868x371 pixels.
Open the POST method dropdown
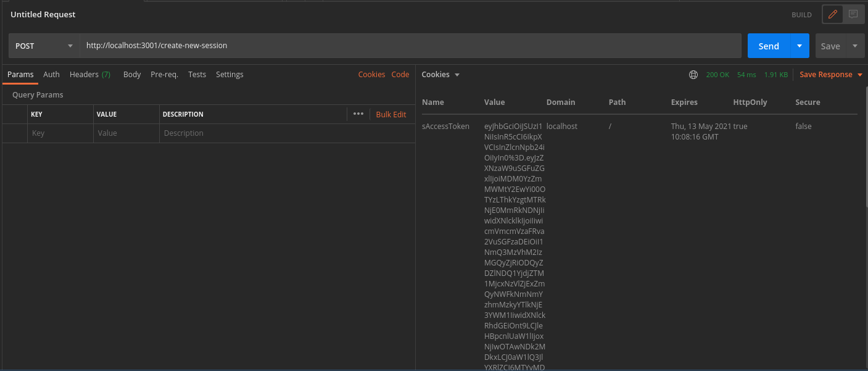click(43, 45)
